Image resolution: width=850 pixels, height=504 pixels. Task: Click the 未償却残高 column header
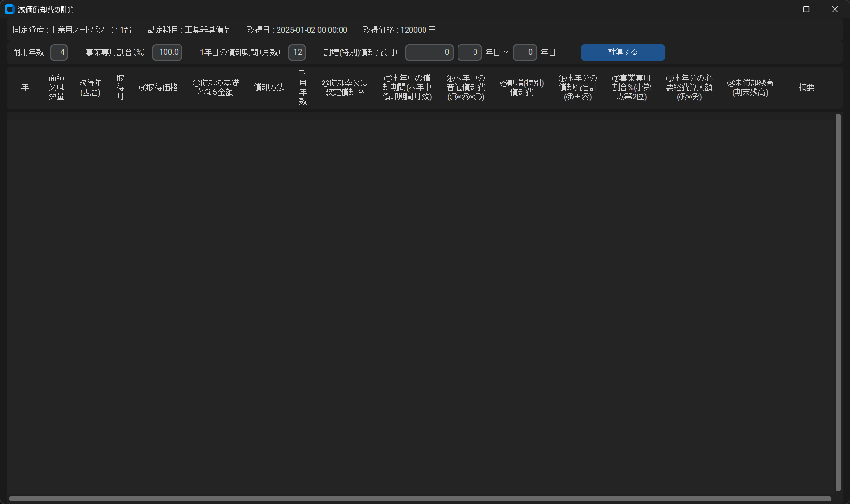(750, 87)
